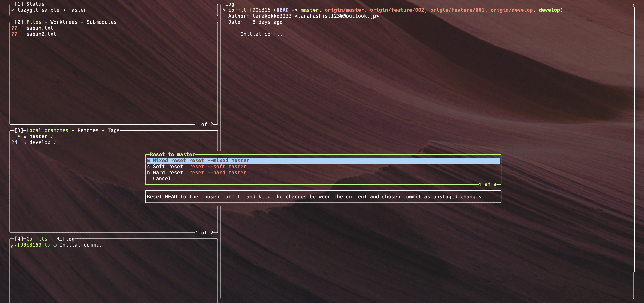Viewport: 644px width, 303px height.
Task: Click the commit graph circle icon
Action: pyautogui.click(x=55, y=245)
